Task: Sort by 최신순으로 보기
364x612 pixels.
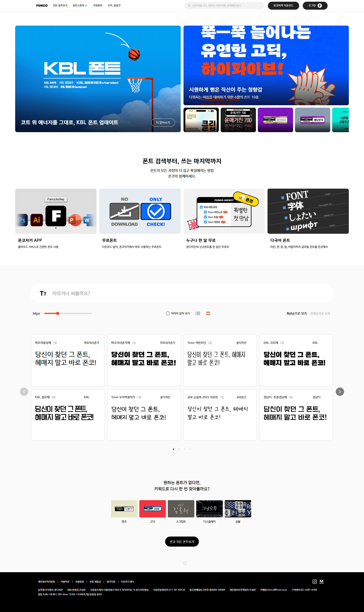Action: [296, 313]
